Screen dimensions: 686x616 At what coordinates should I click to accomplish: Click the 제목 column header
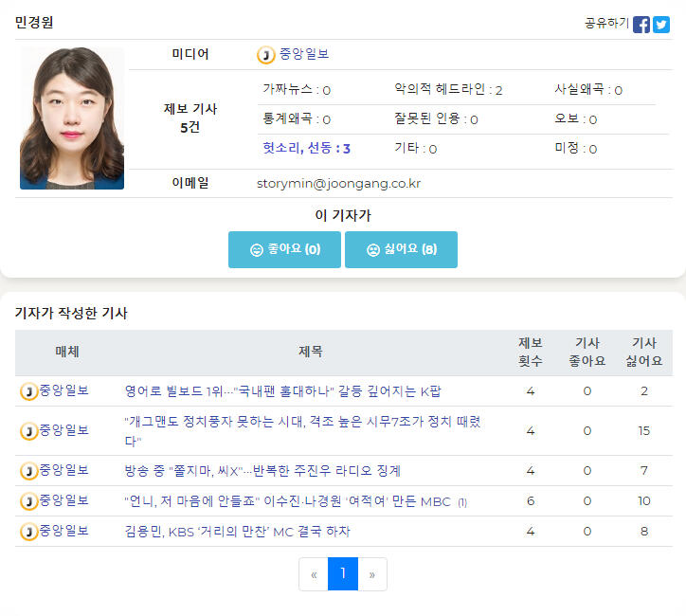point(311,352)
